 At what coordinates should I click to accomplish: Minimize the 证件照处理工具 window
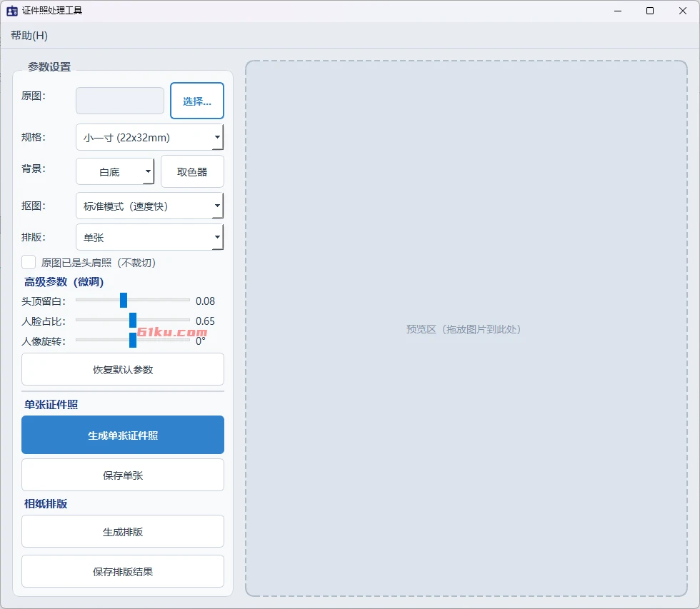[618, 11]
